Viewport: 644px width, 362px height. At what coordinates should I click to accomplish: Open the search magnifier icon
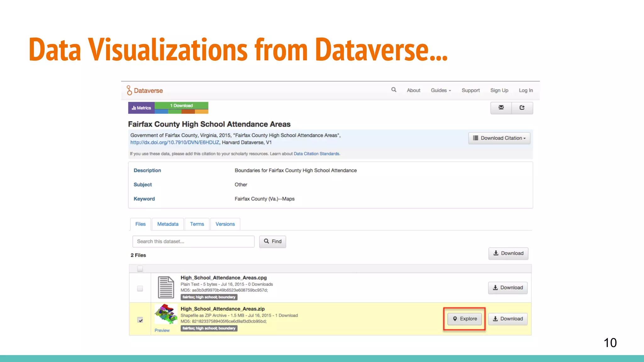(394, 90)
